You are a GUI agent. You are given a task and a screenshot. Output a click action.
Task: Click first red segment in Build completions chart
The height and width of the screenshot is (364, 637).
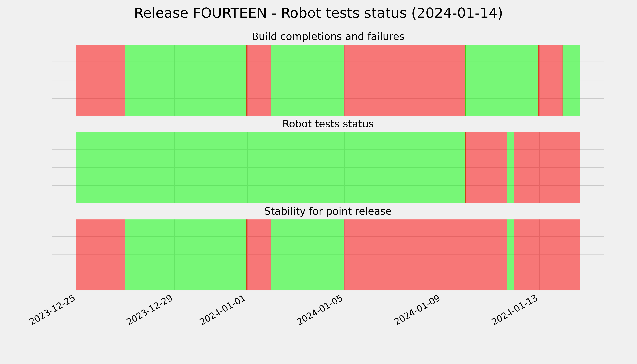[x=101, y=80]
